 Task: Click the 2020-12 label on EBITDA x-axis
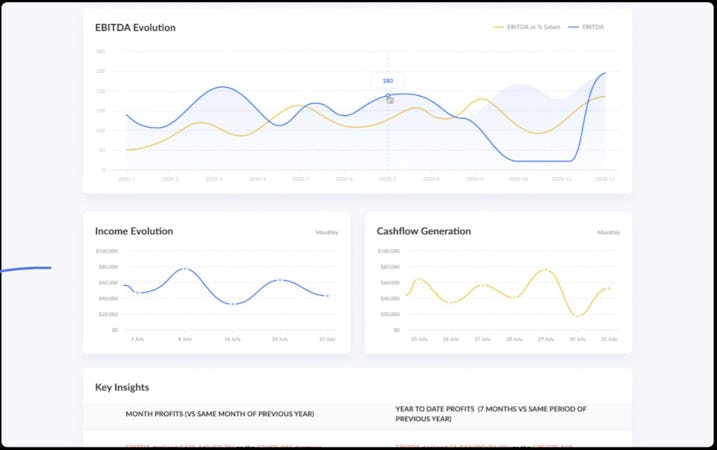coord(604,180)
